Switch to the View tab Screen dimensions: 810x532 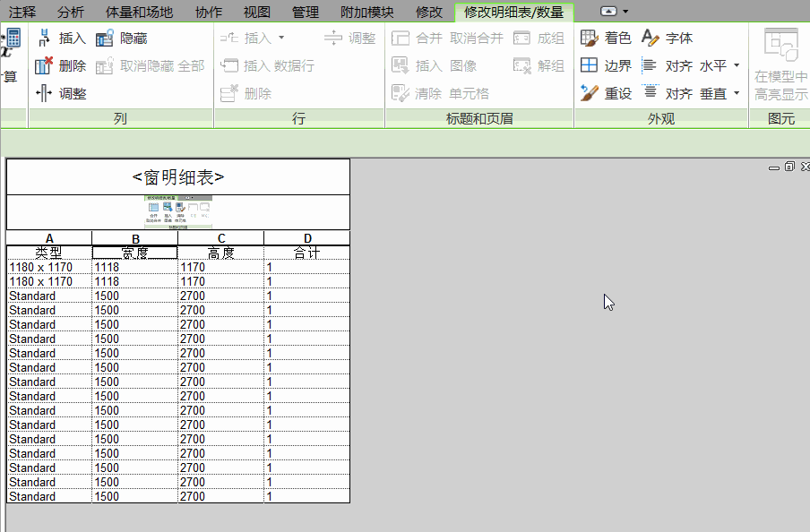click(256, 12)
